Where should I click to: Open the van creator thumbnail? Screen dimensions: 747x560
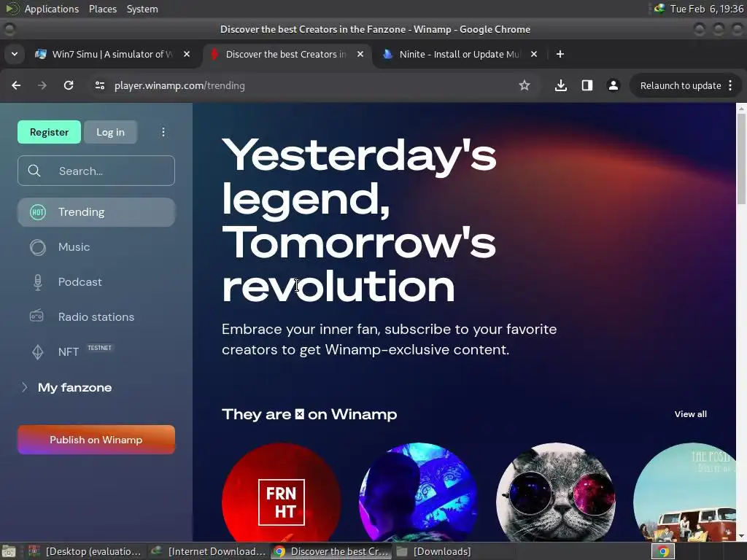[x=684, y=492]
